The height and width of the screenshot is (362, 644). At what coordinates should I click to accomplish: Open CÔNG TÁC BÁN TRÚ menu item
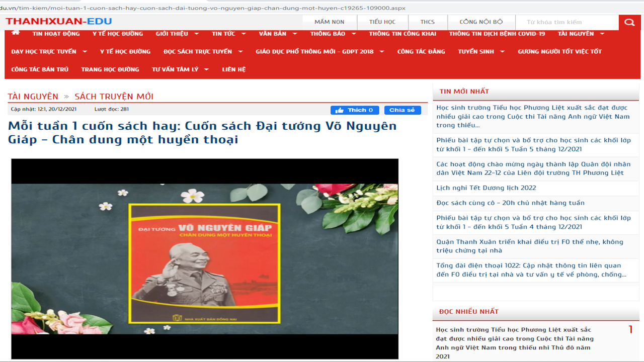pos(40,69)
